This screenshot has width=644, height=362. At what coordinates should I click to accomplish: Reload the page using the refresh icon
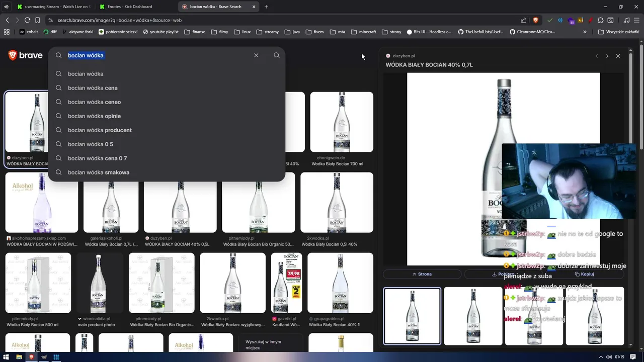click(x=27, y=20)
